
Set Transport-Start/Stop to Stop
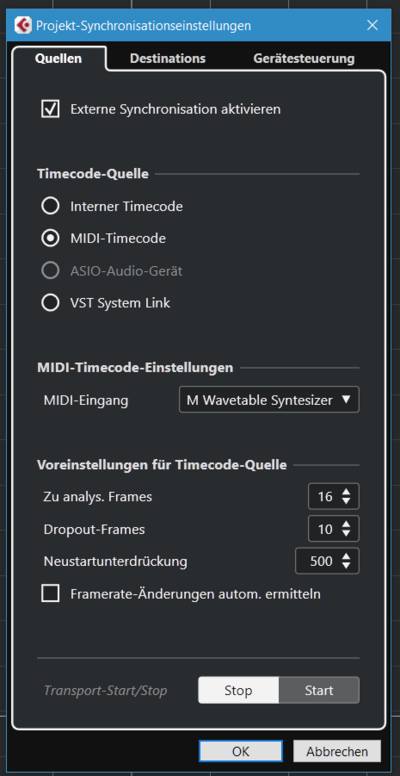tap(239, 690)
